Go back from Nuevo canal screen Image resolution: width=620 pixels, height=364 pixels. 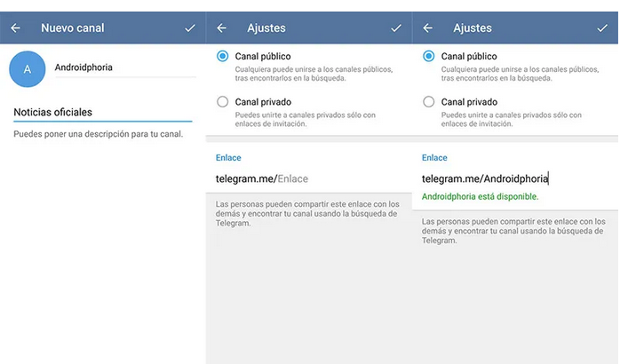coord(15,28)
